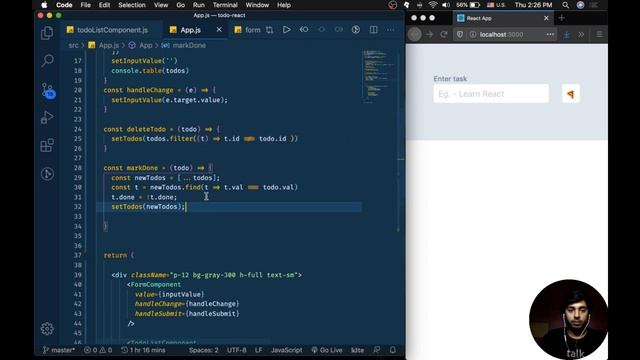Open Spotlight search in menu bar
This screenshot has height=360, width=640.
tap(565, 5)
